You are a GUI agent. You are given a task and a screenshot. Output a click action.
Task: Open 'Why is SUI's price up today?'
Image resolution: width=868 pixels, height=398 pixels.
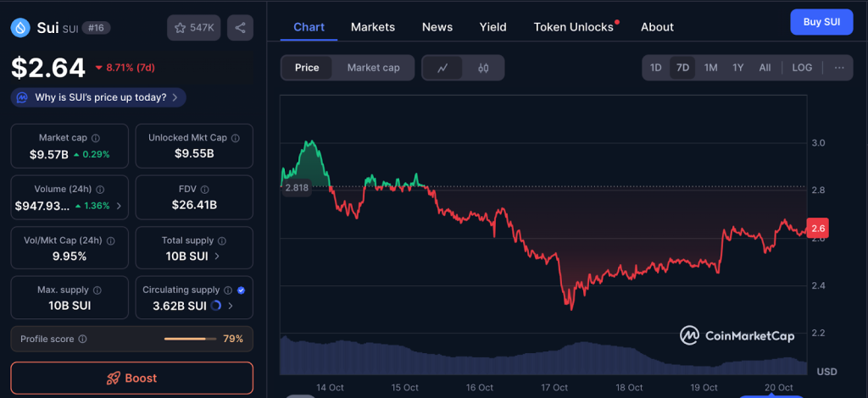click(98, 97)
